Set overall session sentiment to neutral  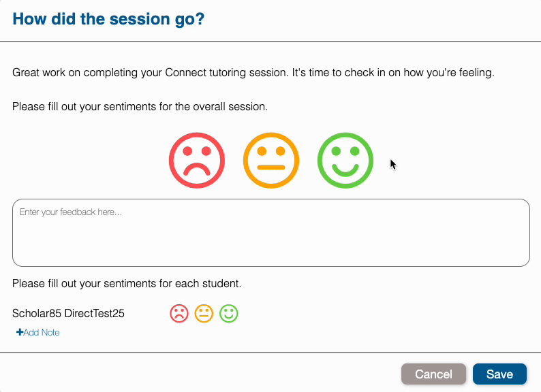click(271, 161)
